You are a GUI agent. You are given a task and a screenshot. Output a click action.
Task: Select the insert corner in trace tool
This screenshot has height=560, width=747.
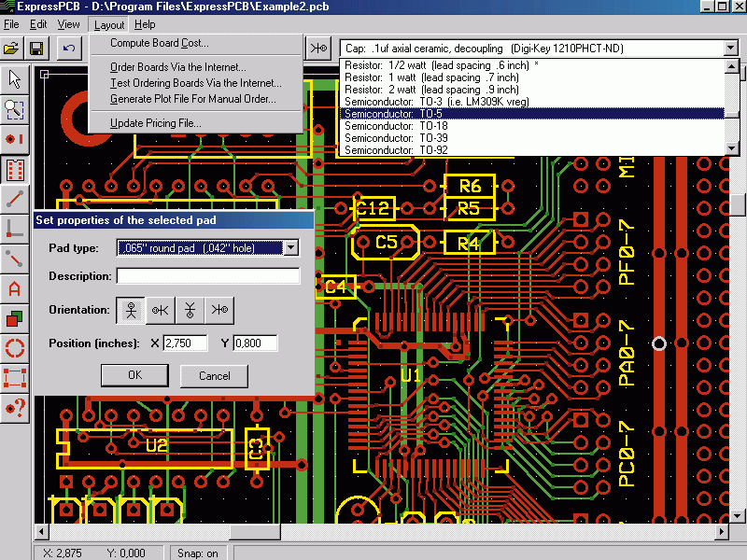pyautogui.click(x=15, y=229)
